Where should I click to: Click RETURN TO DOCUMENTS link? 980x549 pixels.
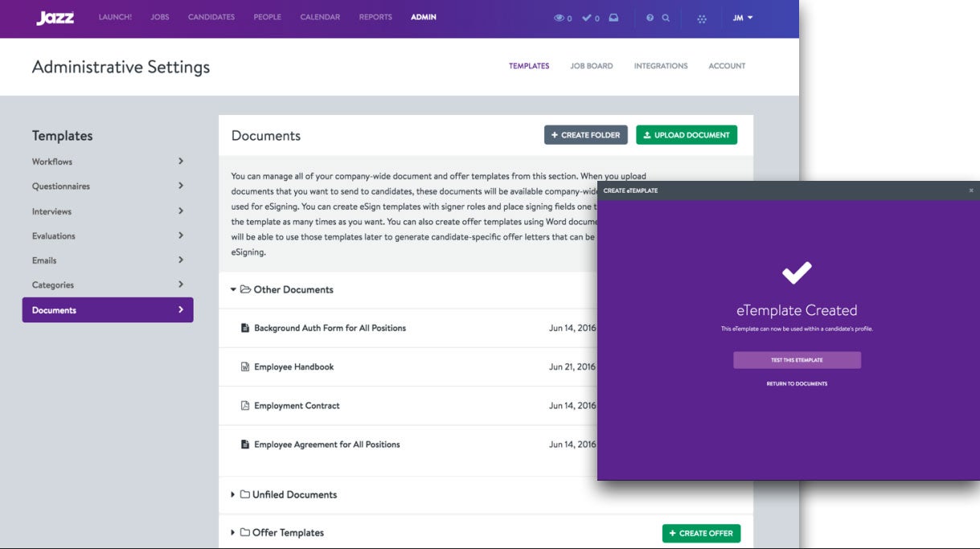coord(797,384)
